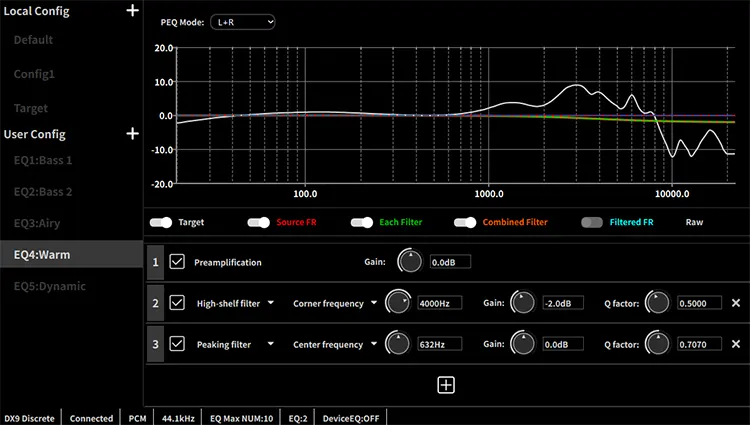
Task: Click the Connected status entry
Action: click(x=91, y=418)
